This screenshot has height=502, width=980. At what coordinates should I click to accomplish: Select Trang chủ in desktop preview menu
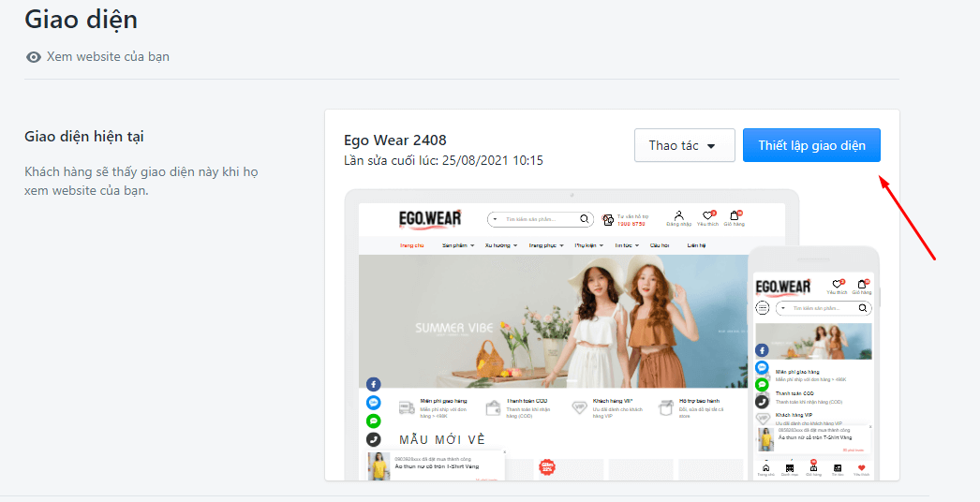(412, 245)
